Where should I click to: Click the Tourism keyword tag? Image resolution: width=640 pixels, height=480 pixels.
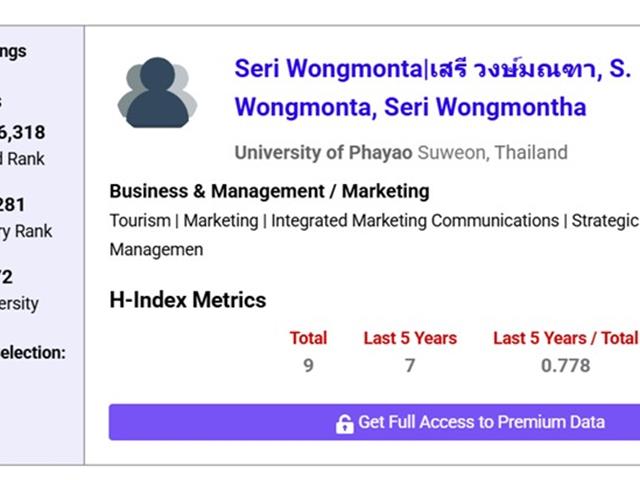(x=140, y=221)
